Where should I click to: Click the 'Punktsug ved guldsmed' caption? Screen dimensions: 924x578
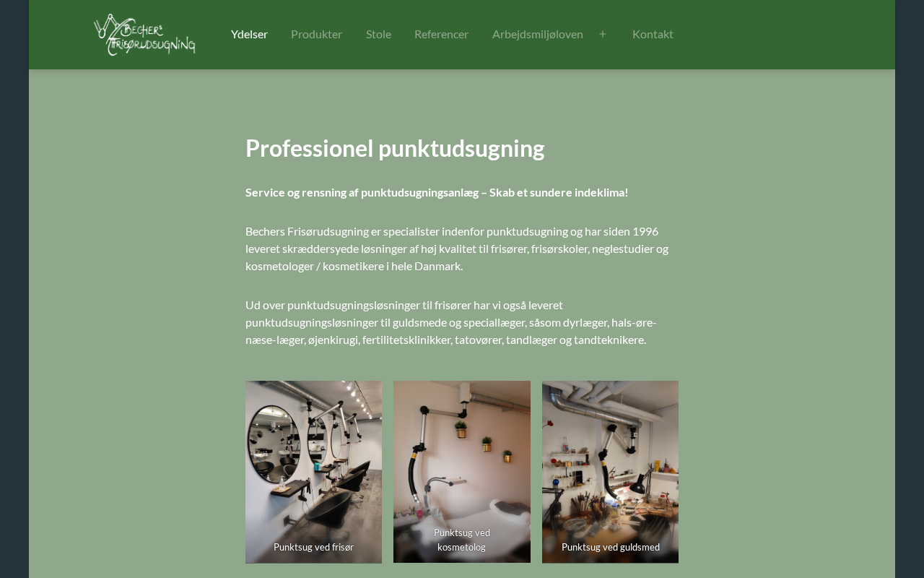coord(611,547)
